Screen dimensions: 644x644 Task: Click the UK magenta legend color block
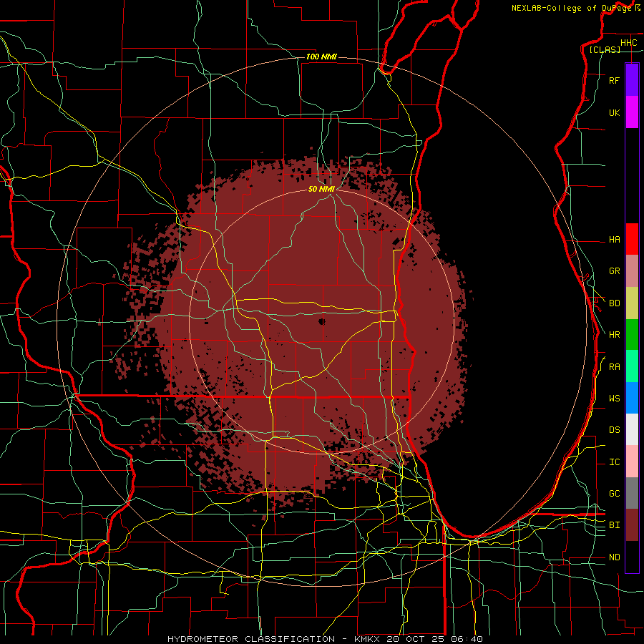[x=632, y=112]
